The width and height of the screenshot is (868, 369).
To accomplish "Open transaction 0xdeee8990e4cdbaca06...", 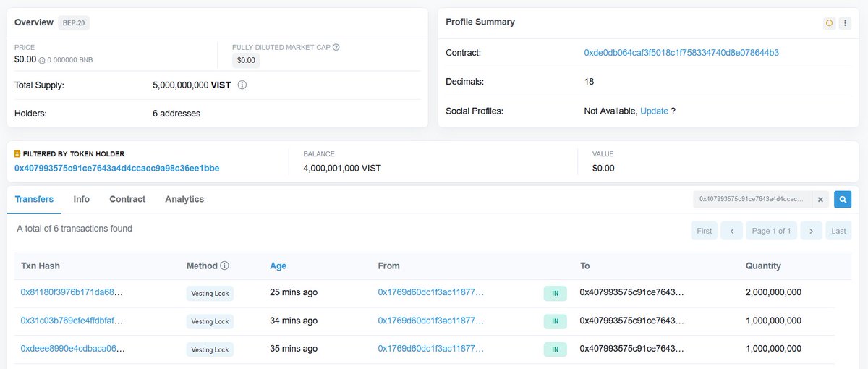I will pyautogui.click(x=72, y=349).
